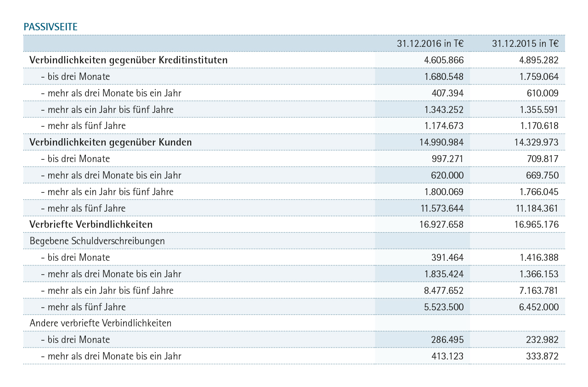Screen dimensions: 588x387
Task: Select value 1.835.424
Action: [445, 274]
